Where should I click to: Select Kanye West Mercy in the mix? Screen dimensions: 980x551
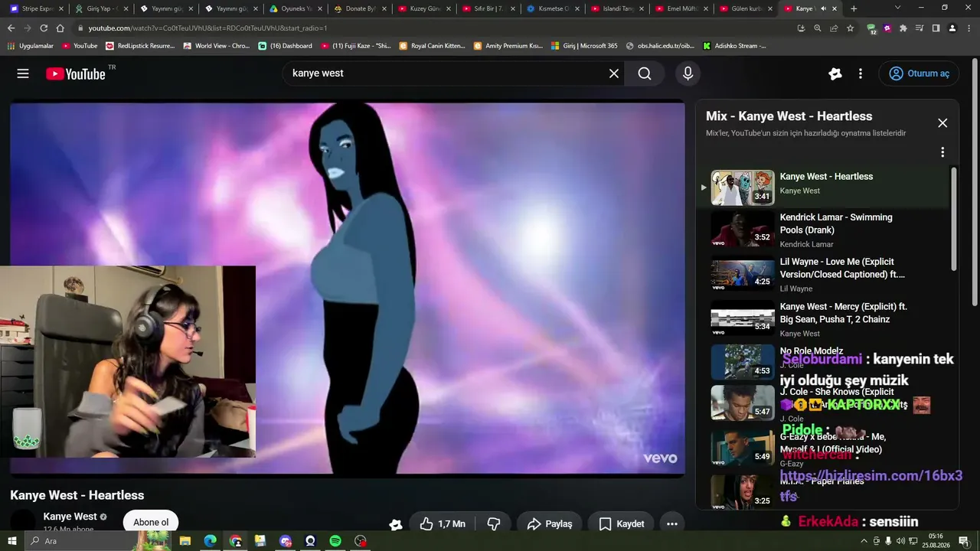click(823, 319)
